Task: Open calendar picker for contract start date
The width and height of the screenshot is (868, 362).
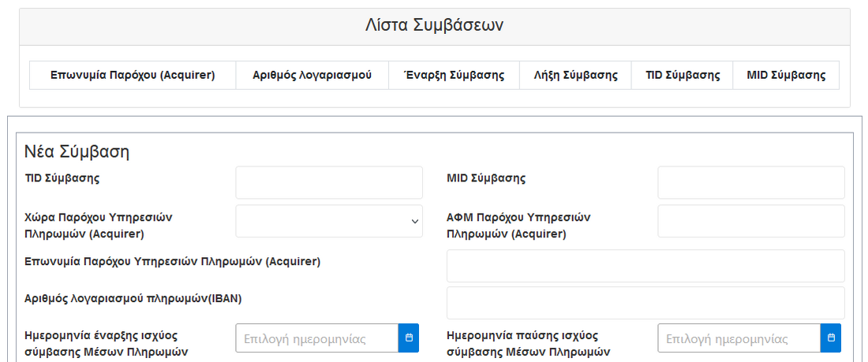Action: pyautogui.click(x=409, y=338)
